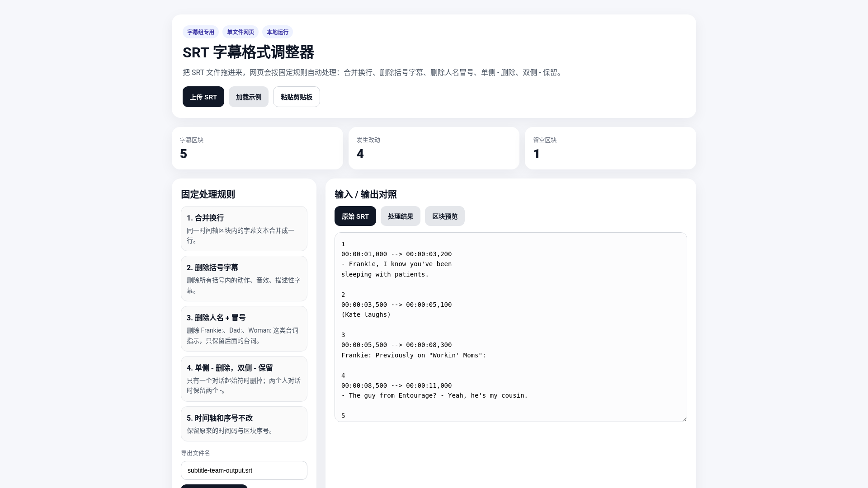Click the 字幕组专用 tag
Image resolution: width=868 pixels, height=488 pixels.
click(x=201, y=32)
